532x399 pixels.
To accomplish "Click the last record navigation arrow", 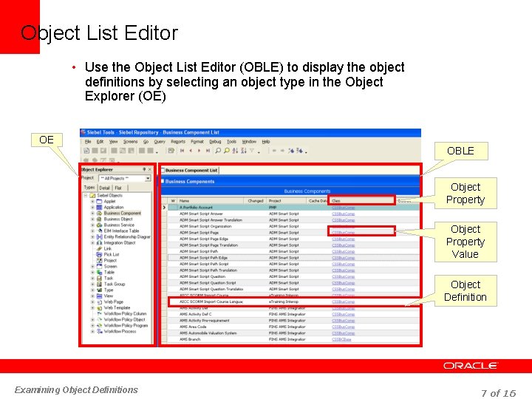I will (208, 151).
